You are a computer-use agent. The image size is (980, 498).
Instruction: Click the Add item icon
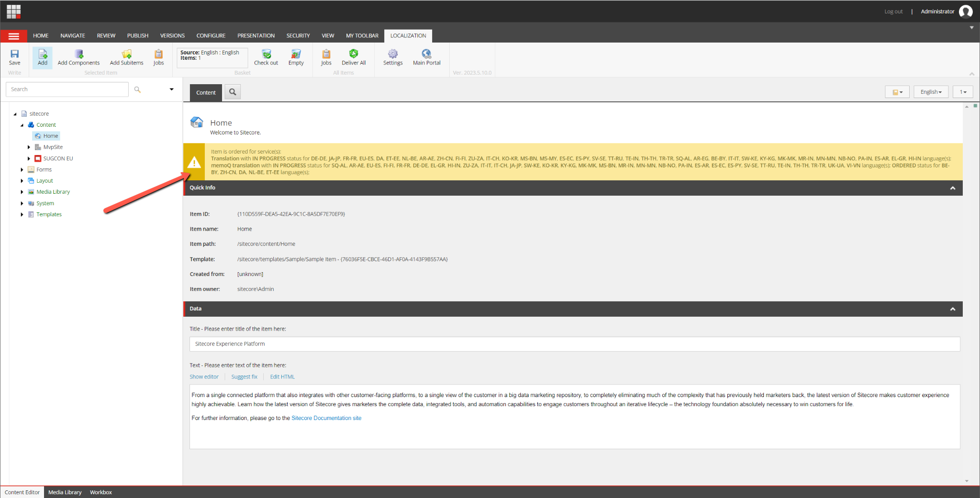43,54
